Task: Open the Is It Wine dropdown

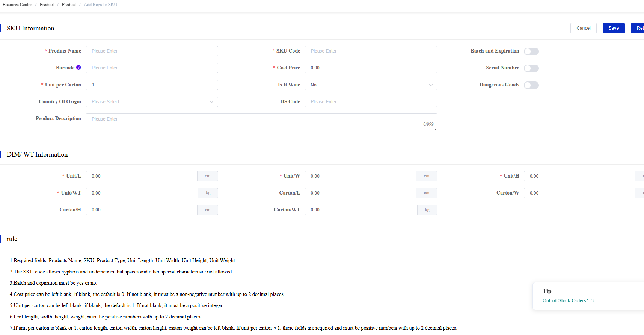Action: pyautogui.click(x=371, y=85)
